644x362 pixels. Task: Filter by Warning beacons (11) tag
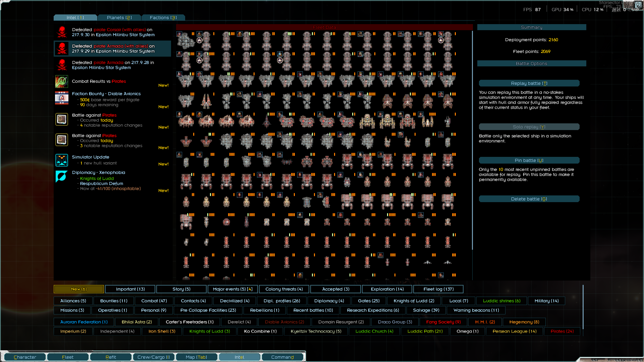(476, 310)
